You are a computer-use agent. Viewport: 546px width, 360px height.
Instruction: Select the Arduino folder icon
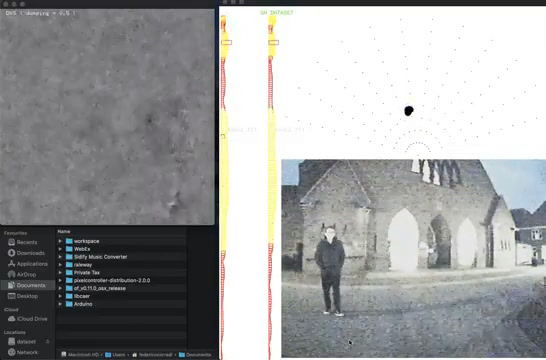click(x=69, y=304)
